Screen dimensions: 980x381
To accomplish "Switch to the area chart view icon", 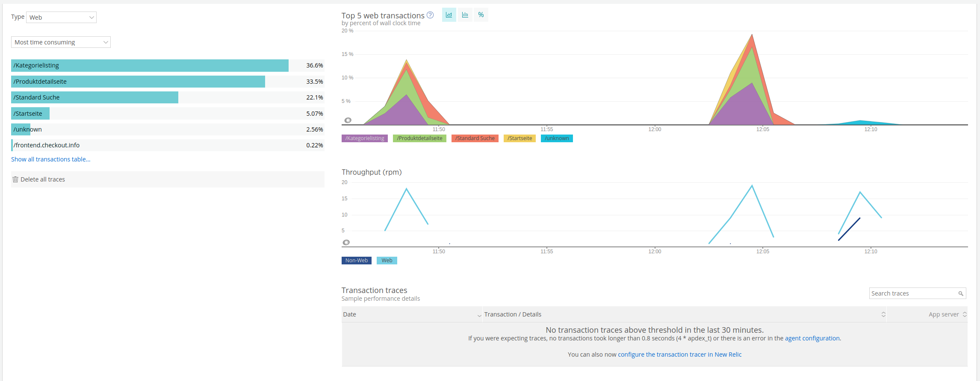I will pos(449,15).
